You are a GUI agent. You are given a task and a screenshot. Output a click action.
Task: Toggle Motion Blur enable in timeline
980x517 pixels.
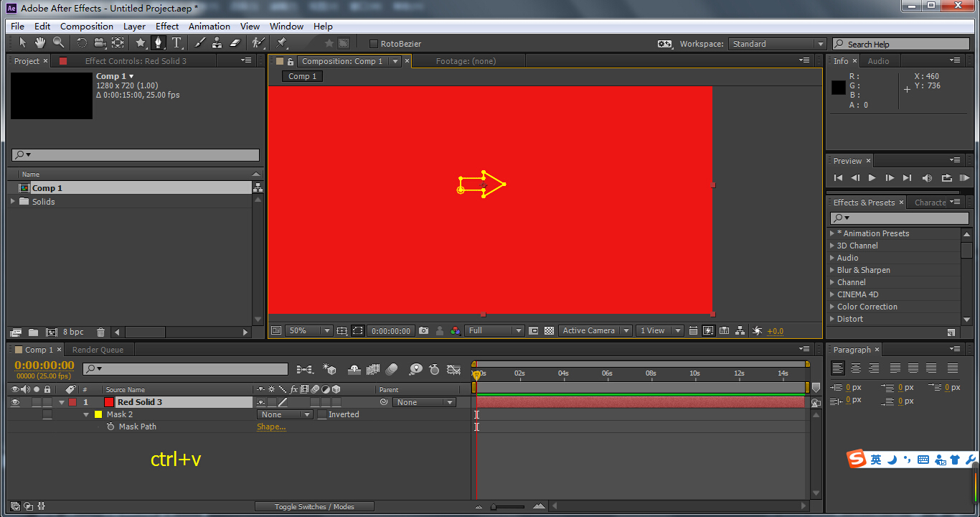[x=392, y=369]
